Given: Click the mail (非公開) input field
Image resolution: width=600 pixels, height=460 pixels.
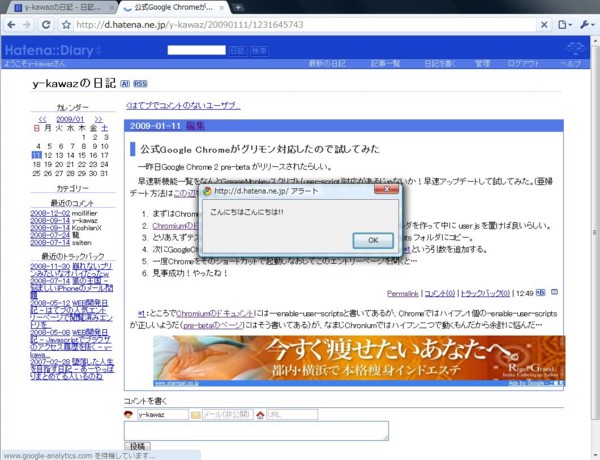Looking at the screenshot, I should [x=227, y=414].
